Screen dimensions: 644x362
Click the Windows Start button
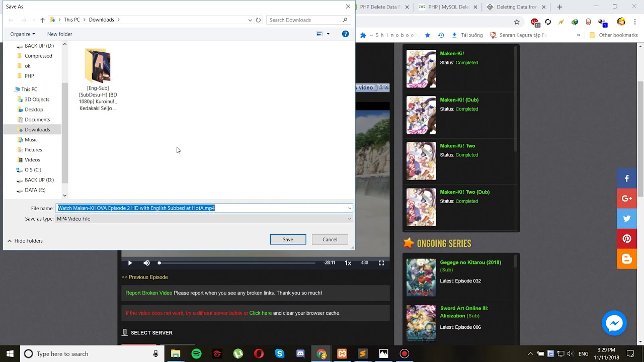coord(10,354)
